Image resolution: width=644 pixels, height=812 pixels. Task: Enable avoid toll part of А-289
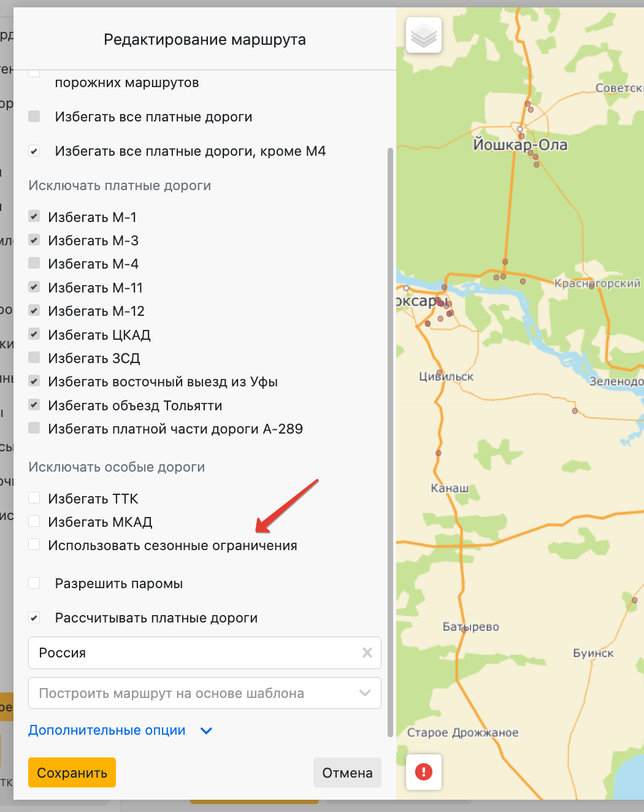pyautogui.click(x=34, y=428)
